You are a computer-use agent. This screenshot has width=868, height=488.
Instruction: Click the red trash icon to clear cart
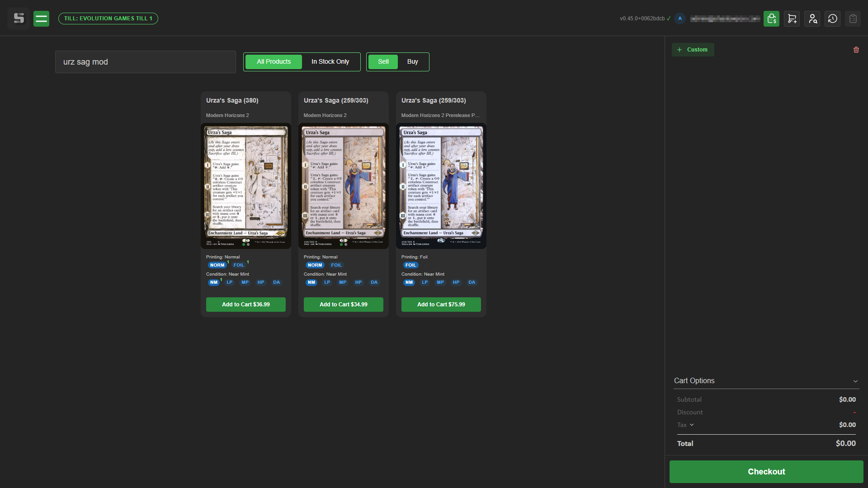(856, 50)
